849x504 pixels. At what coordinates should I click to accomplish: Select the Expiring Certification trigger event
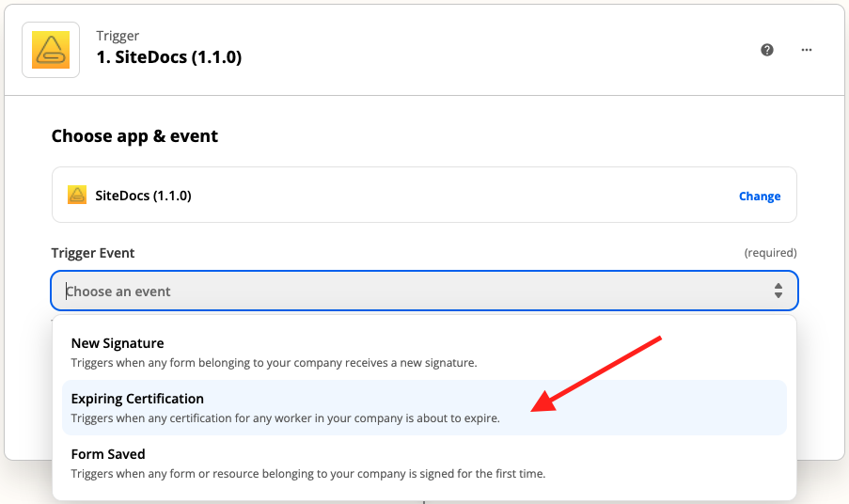(x=424, y=408)
